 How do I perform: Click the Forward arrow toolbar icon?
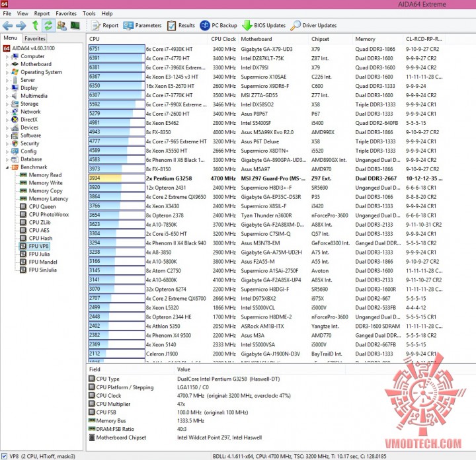point(21,26)
